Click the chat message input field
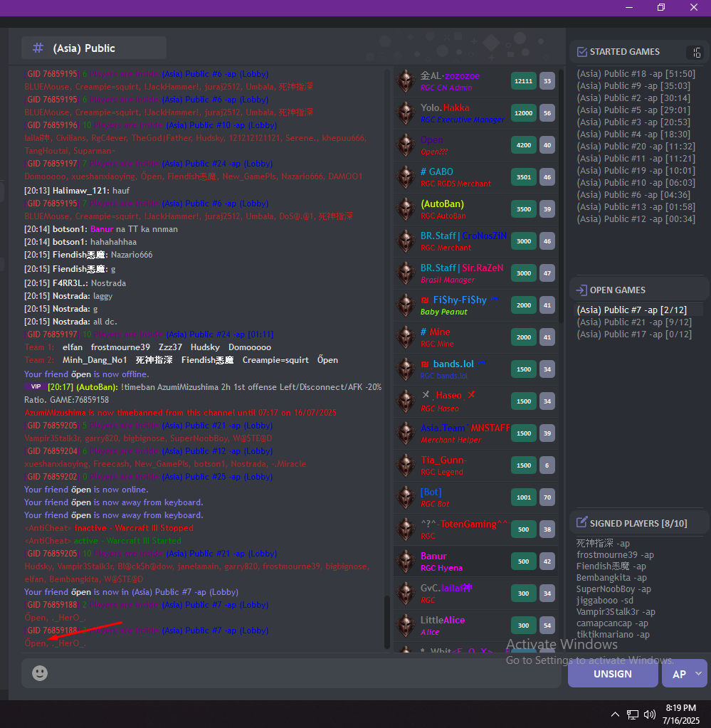The image size is (711, 728). tap(291, 673)
